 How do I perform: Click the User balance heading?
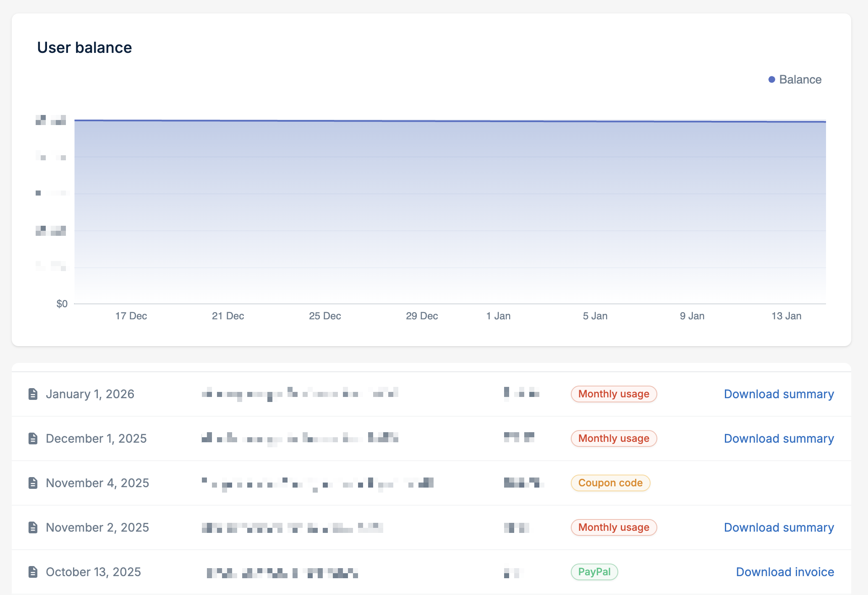pos(84,47)
